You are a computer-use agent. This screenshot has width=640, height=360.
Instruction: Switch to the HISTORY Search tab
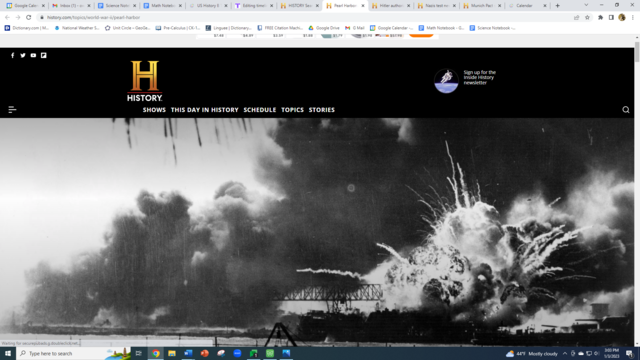[x=300, y=6]
